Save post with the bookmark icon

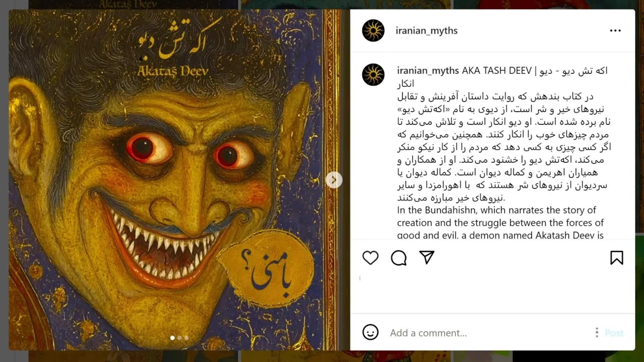point(616,258)
